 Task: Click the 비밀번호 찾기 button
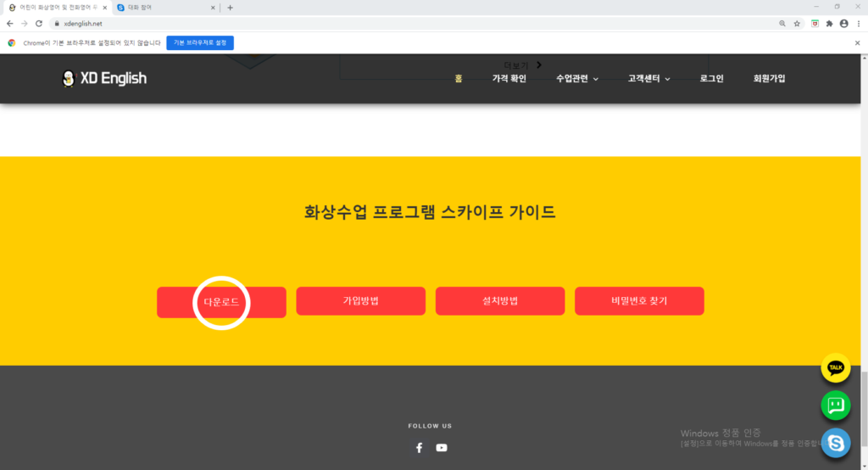tap(639, 301)
